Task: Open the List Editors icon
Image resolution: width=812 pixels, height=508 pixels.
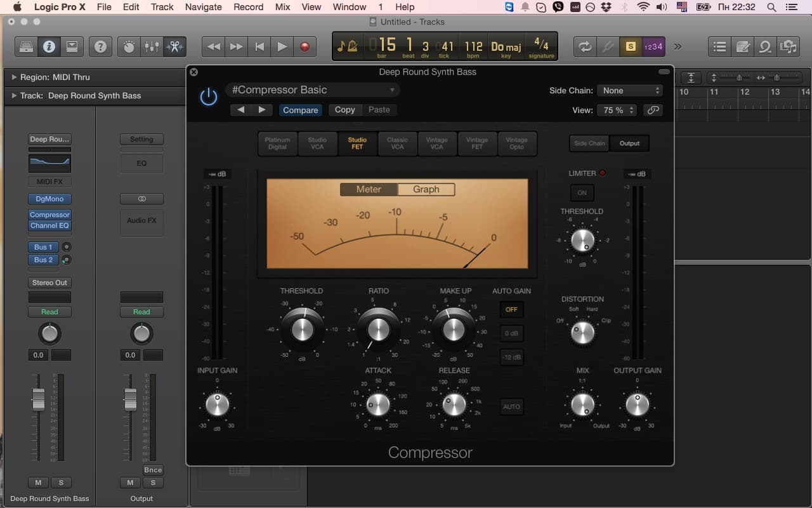Action: tap(719, 46)
